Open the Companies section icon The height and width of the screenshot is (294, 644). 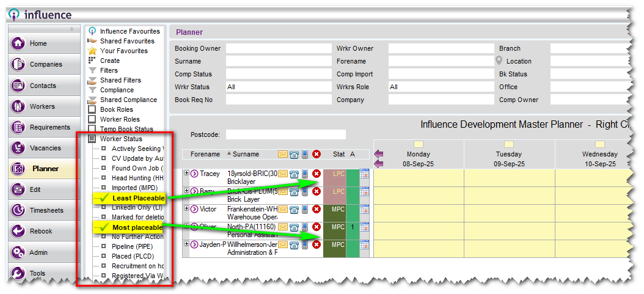18,64
